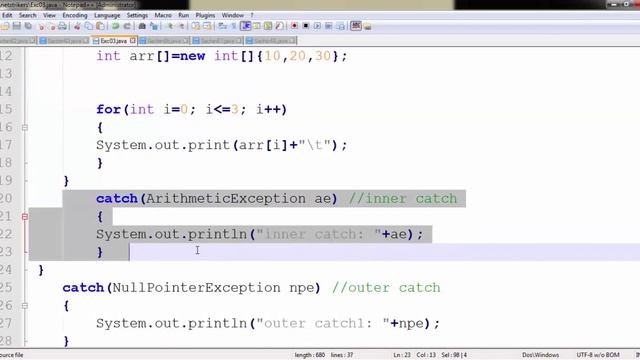This screenshot has height=360, width=640.
Task: Click the "Ln : 23" status bar entry
Action: point(402,355)
